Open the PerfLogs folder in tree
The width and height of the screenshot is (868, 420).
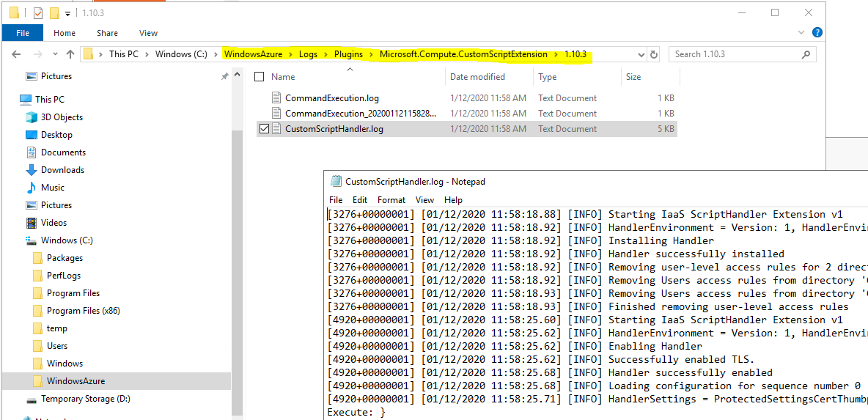point(65,276)
